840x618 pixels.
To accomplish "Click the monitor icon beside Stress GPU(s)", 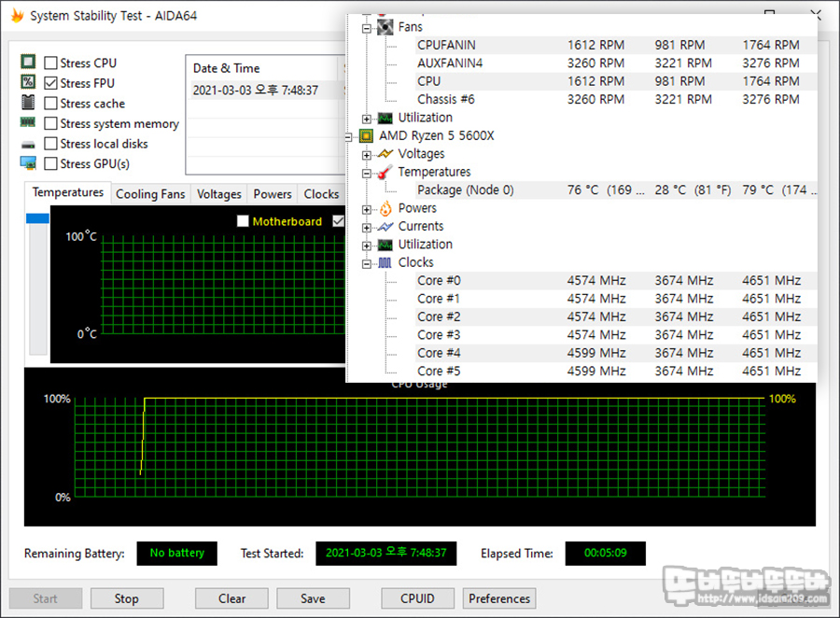I will (x=28, y=163).
